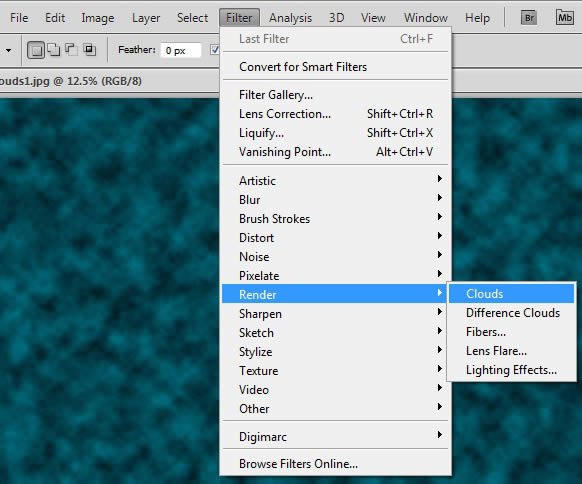Open the Image menu
Image resolution: width=582 pixels, height=484 pixels.
tap(98, 17)
